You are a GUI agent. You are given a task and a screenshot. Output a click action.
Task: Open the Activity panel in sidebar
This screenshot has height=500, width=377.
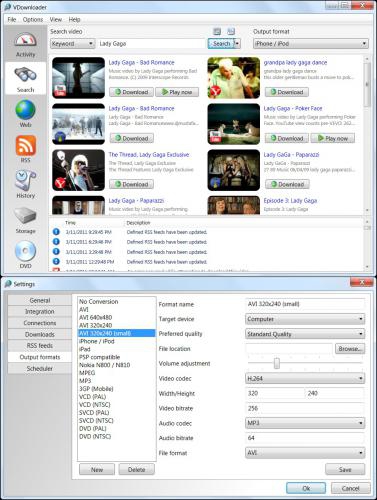(x=25, y=44)
